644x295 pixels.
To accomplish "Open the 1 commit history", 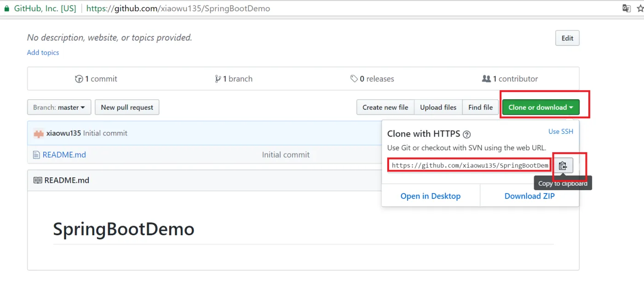I will click(96, 79).
